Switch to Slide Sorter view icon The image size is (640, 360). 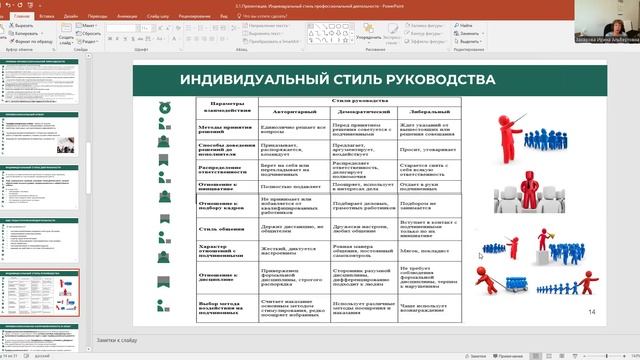click(549, 356)
